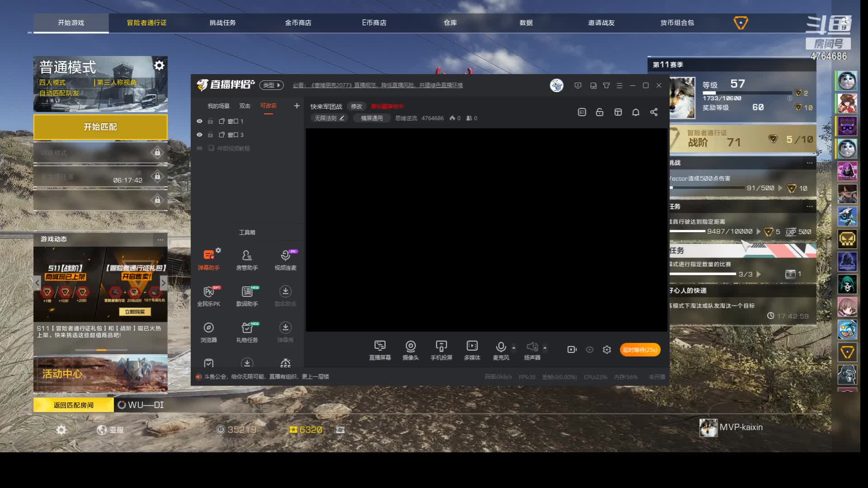Click 修改 to edit stream title
The image size is (868, 488).
[x=356, y=107]
